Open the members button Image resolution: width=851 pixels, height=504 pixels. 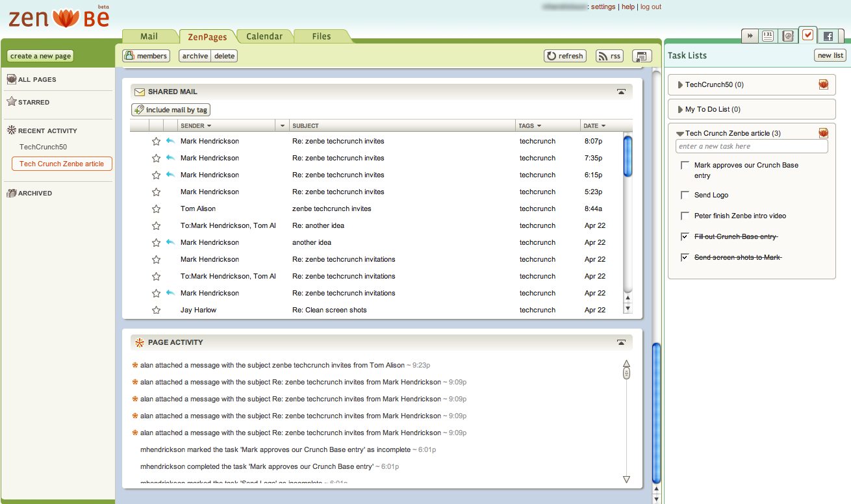[146, 56]
